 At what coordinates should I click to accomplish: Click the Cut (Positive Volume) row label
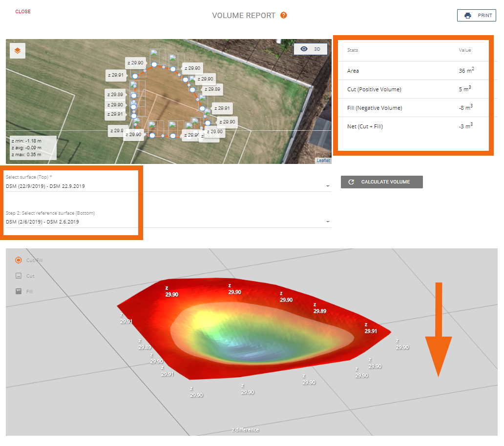tap(374, 89)
